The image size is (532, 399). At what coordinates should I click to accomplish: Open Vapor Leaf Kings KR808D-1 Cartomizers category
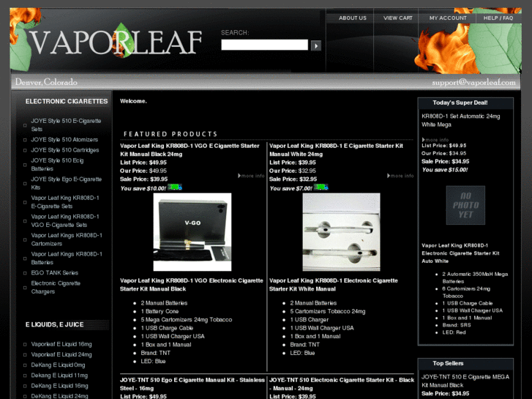tap(67, 239)
